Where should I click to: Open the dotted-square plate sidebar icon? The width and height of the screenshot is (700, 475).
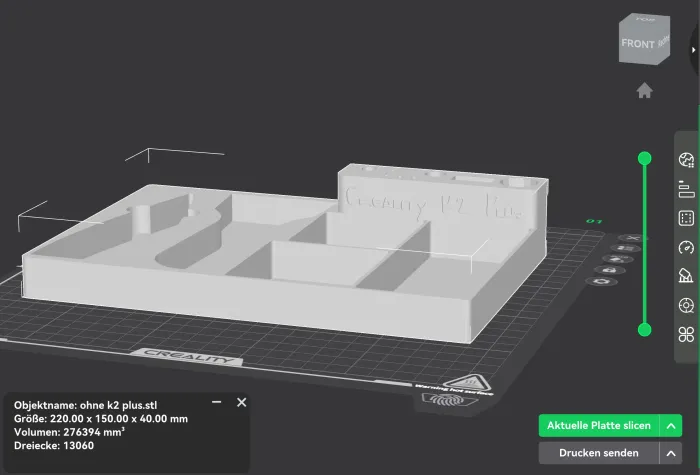point(686,218)
